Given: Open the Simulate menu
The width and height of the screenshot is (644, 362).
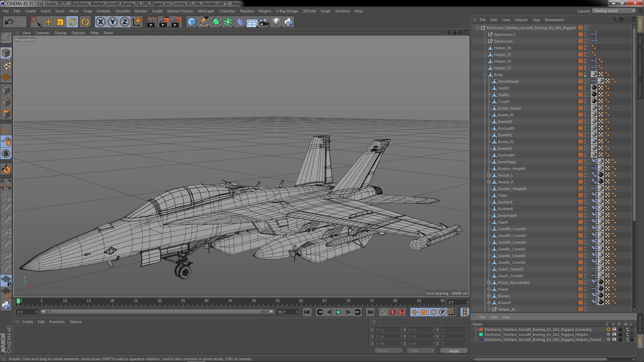Looking at the screenshot, I should pos(122,11).
